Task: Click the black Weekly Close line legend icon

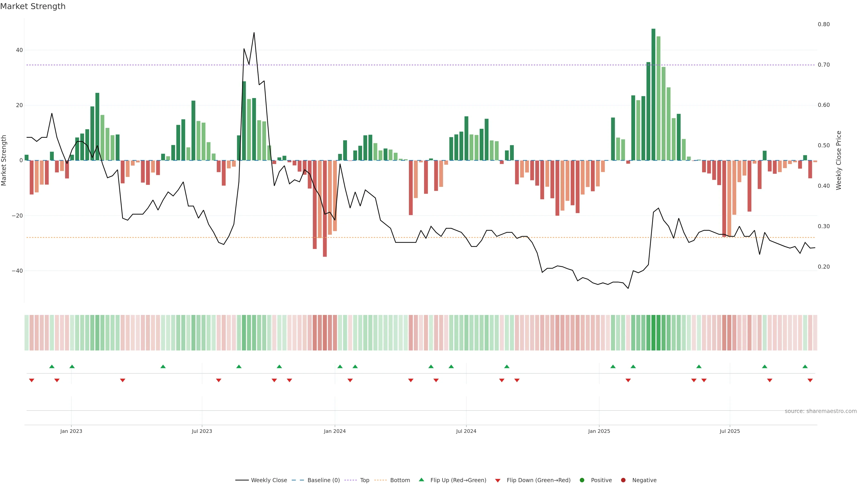Action: click(242, 480)
